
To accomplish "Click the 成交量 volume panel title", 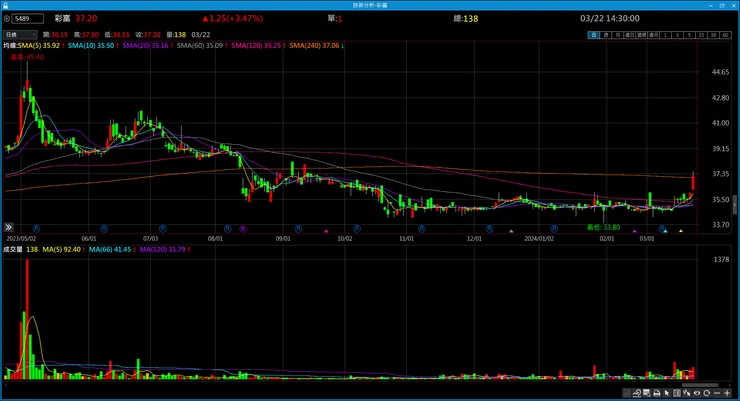I will (x=13, y=249).
